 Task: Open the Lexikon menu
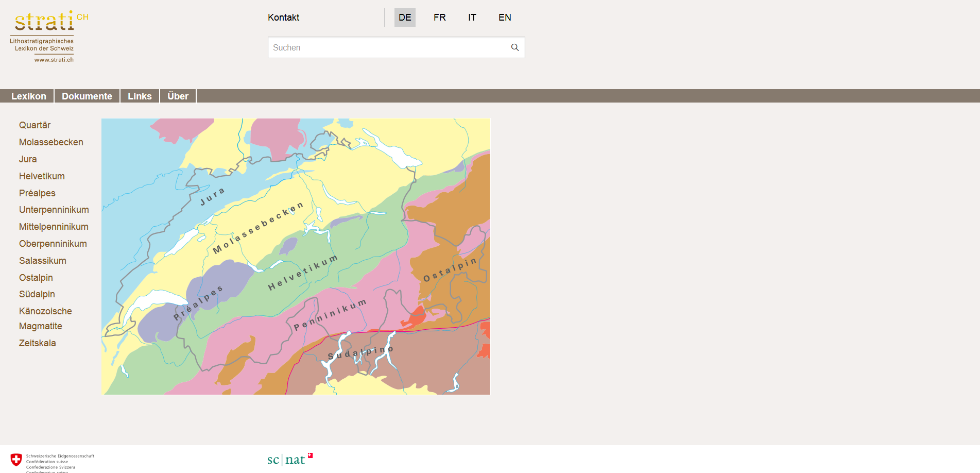29,96
